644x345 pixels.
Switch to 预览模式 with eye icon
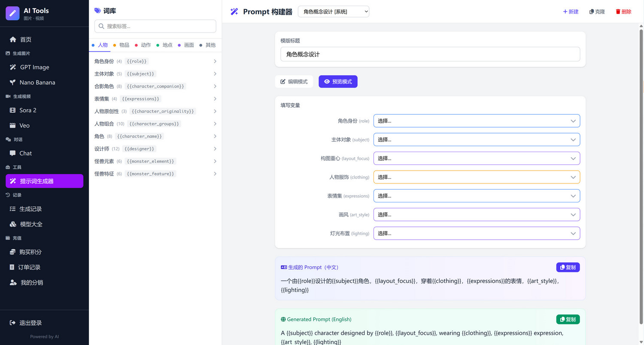click(338, 82)
